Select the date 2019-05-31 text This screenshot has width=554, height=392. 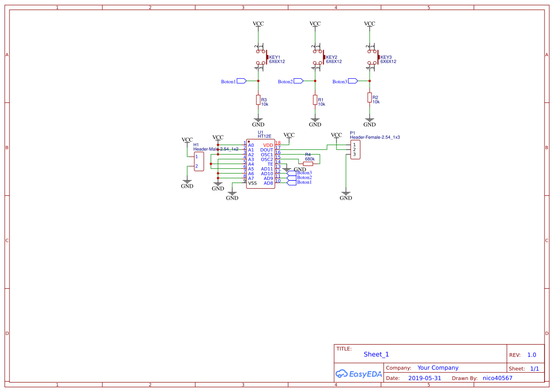pos(425,378)
